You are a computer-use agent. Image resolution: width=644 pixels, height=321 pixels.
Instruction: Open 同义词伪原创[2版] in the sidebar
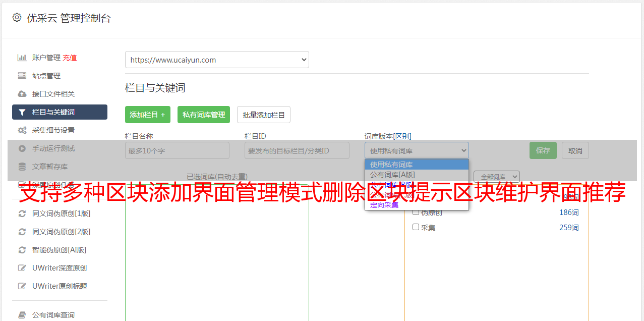coord(62,232)
